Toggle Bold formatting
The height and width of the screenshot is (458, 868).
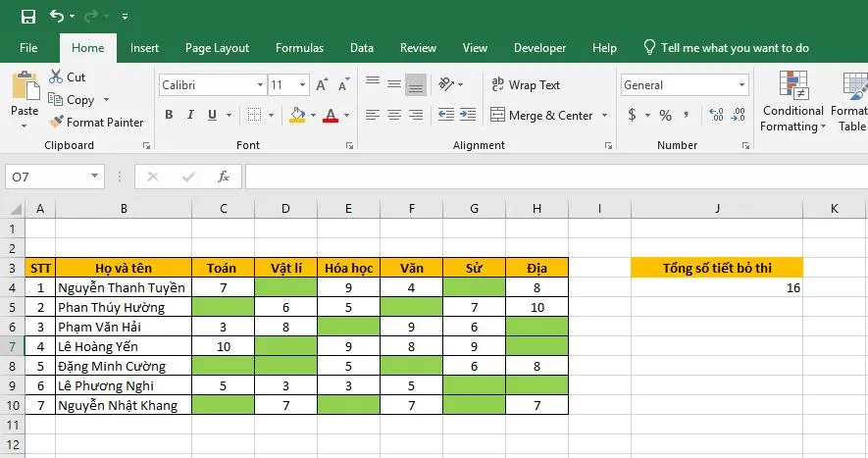click(169, 115)
